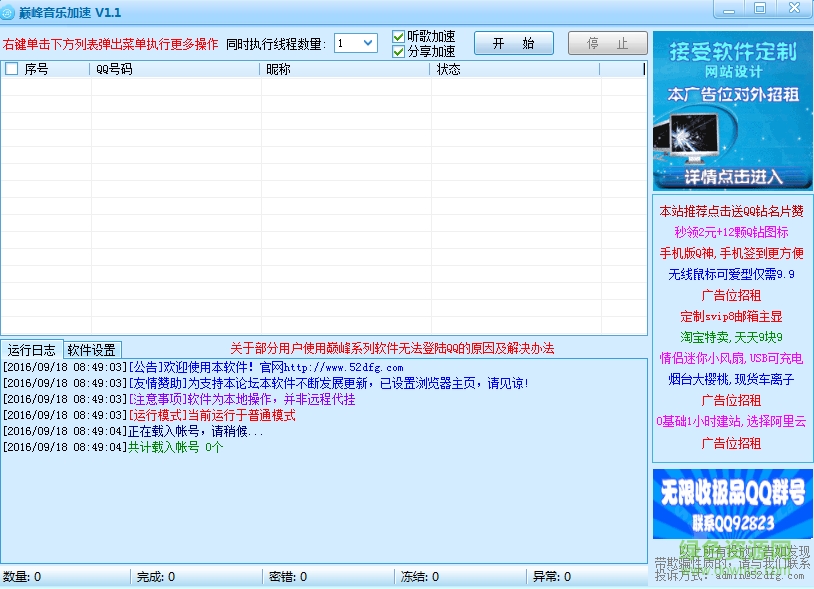Click the 阿里云 建站 ad link
The width and height of the screenshot is (814, 589).
[x=731, y=422]
